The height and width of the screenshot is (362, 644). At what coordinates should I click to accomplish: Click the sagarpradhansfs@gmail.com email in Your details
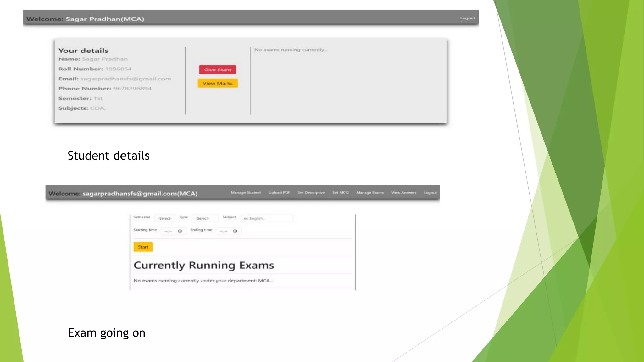coord(126,79)
